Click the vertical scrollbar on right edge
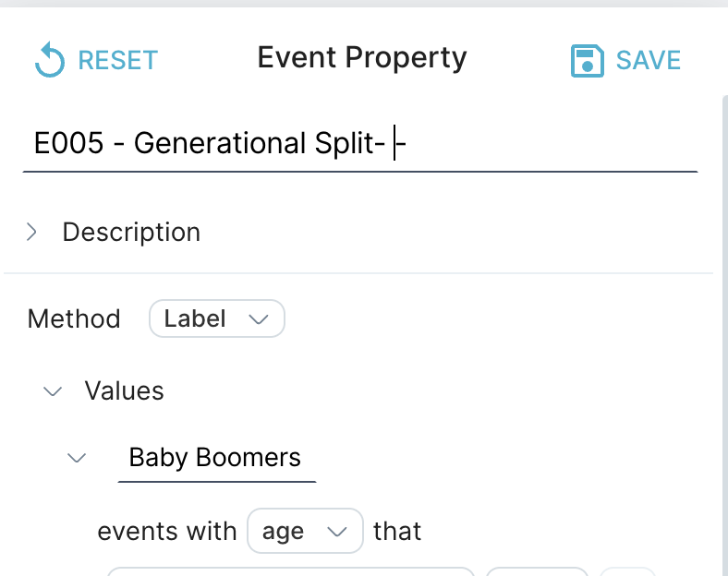The height and width of the screenshot is (576, 728). click(724, 336)
